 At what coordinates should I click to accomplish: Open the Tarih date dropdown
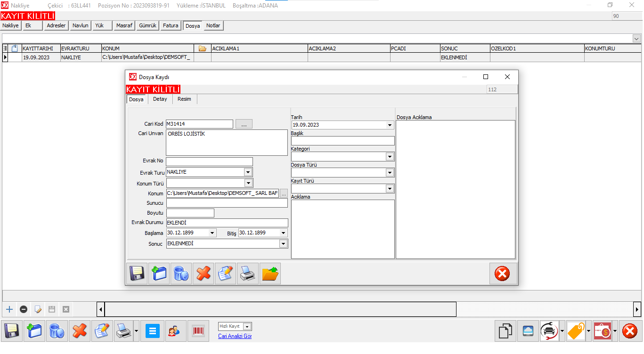(x=390, y=125)
